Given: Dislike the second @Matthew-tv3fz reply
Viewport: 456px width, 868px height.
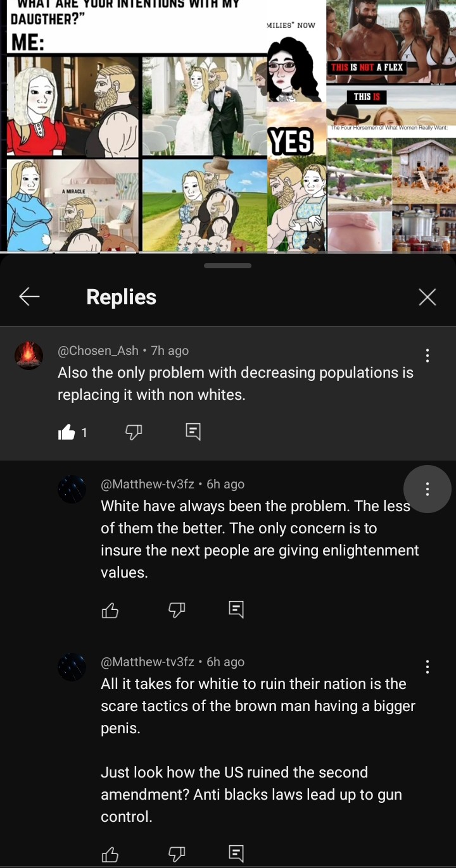Looking at the screenshot, I should (176, 854).
